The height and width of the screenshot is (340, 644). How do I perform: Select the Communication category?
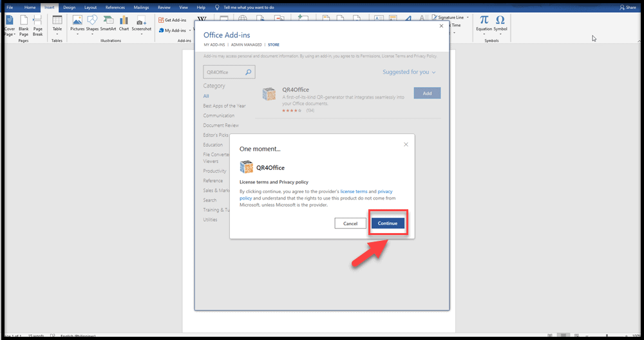219,116
